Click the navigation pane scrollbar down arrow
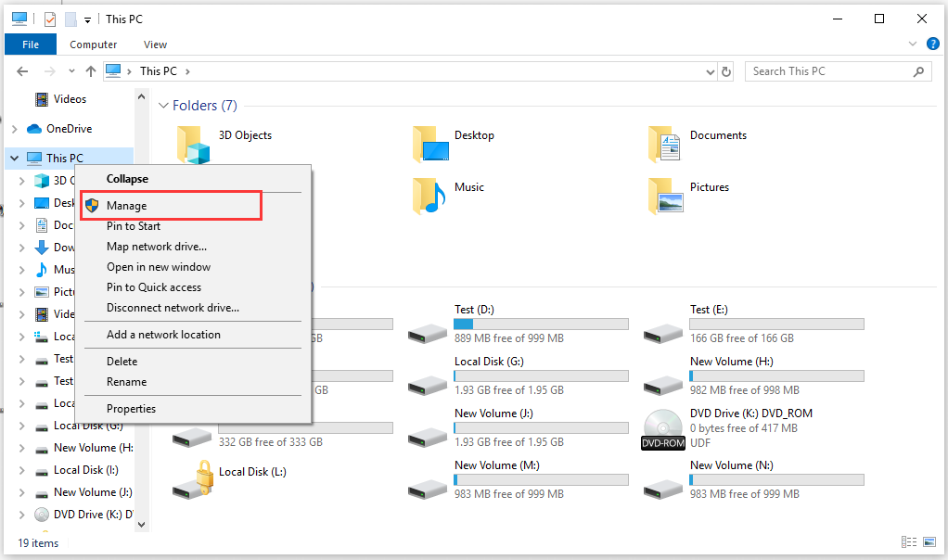The image size is (948, 560). (142, 525)
